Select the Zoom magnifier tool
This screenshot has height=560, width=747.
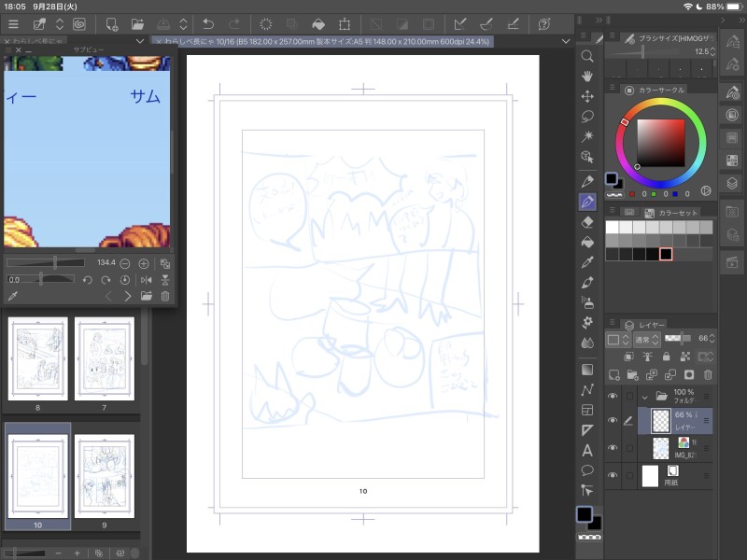click(x=587, y=56)
